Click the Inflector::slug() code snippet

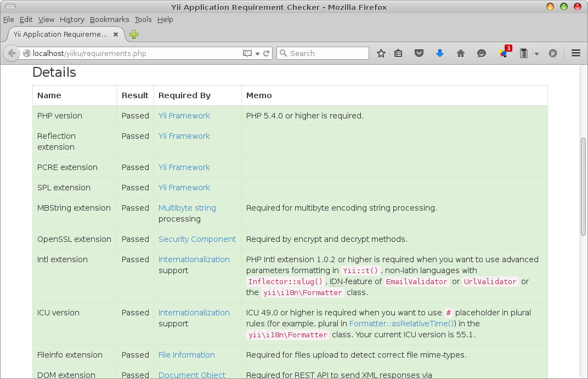[x=285, y=281]
